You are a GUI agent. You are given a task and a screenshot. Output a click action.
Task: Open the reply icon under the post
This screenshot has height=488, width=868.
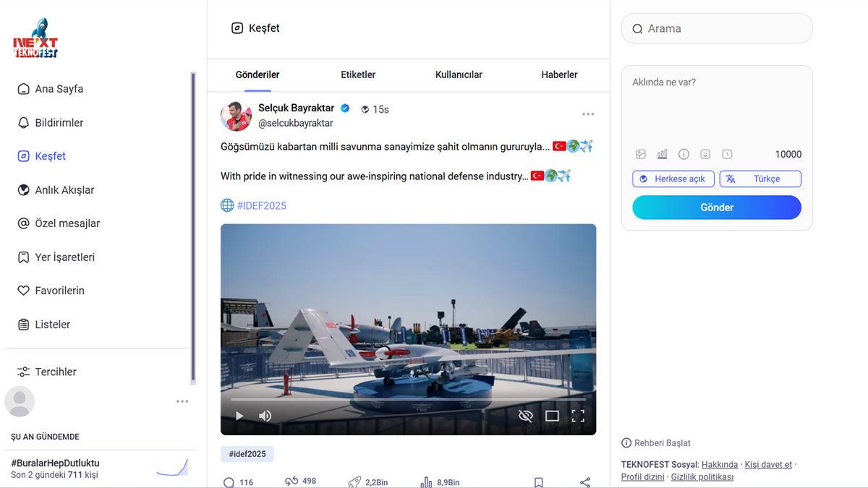click(x=229, y=481)
